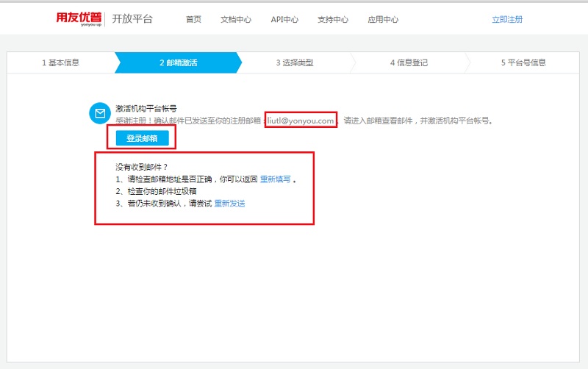Open 支持中心 navigation item

(333, 20)
